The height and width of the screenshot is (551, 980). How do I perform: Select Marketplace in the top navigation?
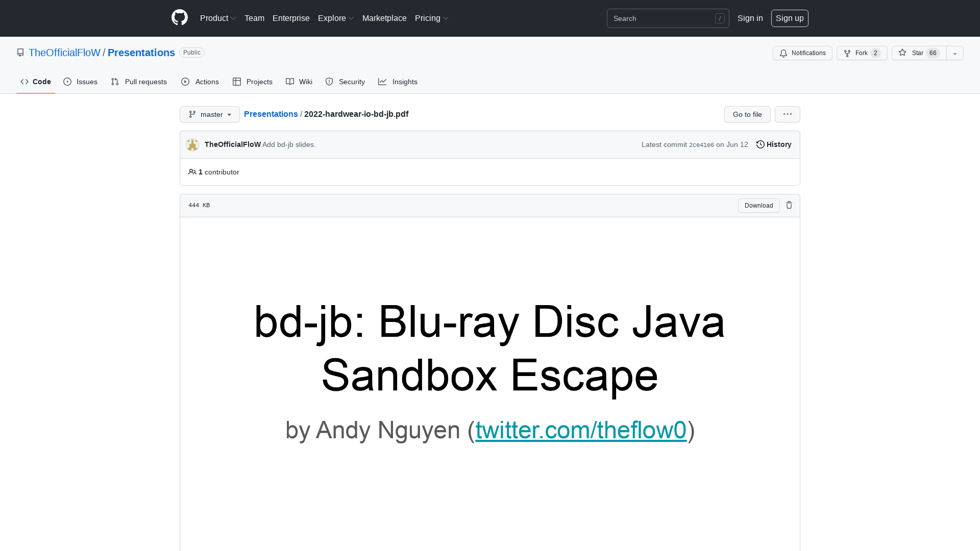384,18
